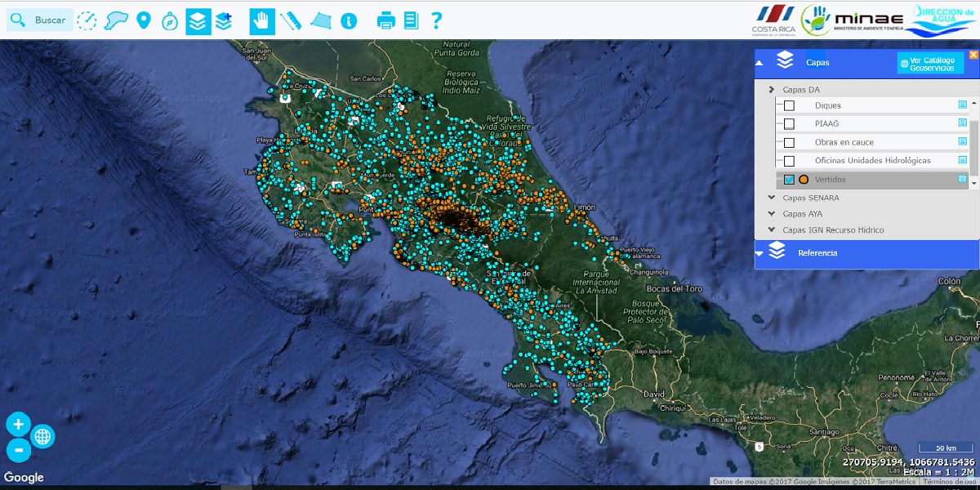
Task: Click the print map icon
Action: (385, 20)
